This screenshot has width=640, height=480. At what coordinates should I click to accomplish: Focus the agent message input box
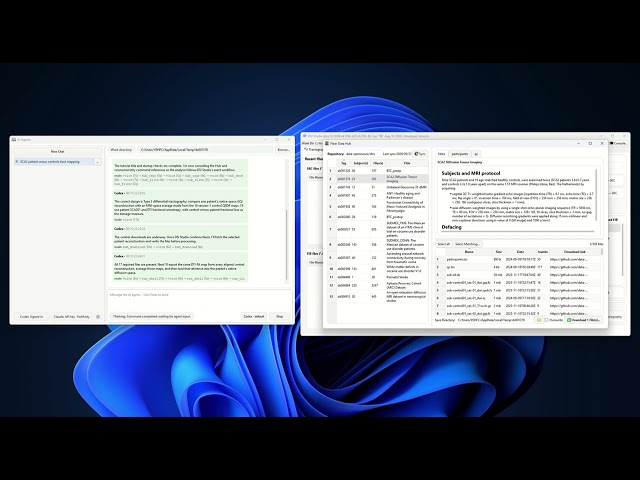(200, 300)
